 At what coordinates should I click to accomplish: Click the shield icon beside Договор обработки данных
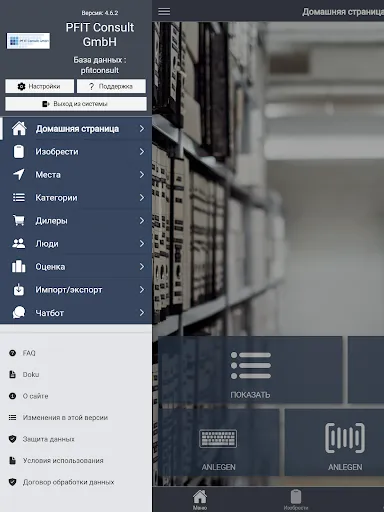tap(12, 482)
